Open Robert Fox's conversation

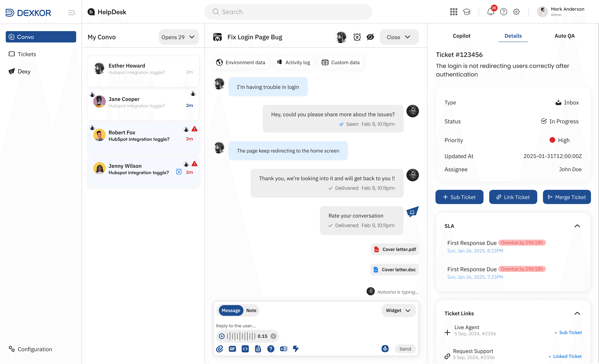click(143, 138)
